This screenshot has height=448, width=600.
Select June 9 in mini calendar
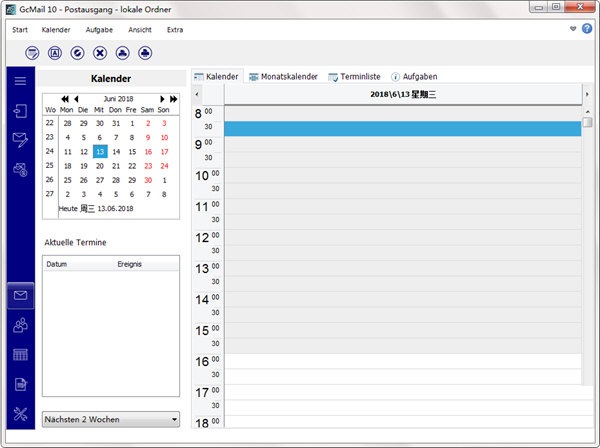148,137
